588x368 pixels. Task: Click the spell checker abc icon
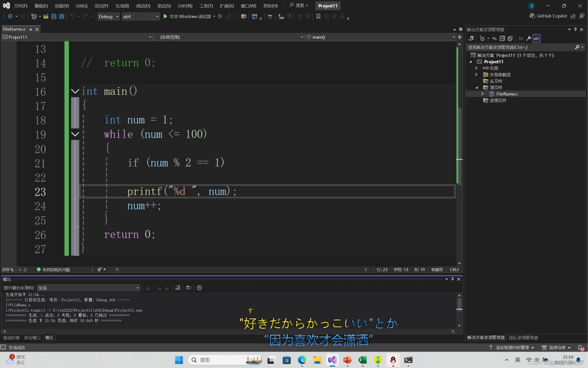click(270, 16)
